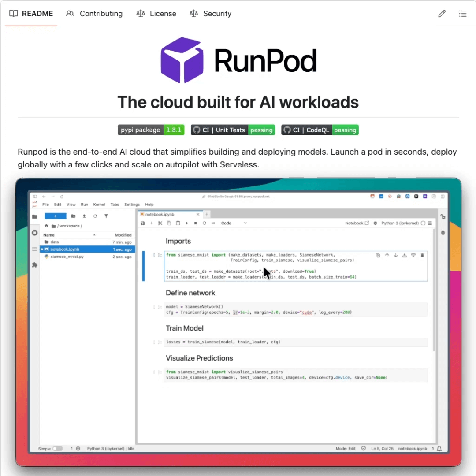The height and width of the screenshot is (476, 476).
Task: Open the notebook toolbar hamburger menu icon
Action: 430,223
